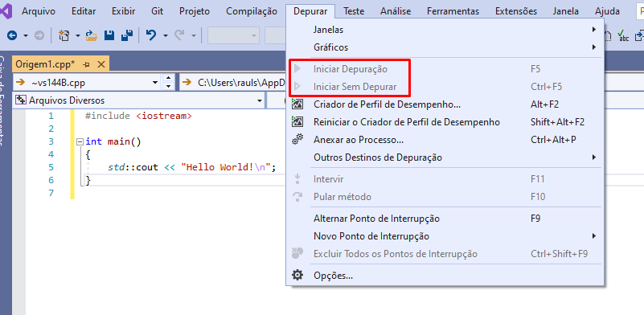This screenshot has height=315, width=644.
Task: Click the Arquivos Diversos scope icon
Action: (21, 100)
